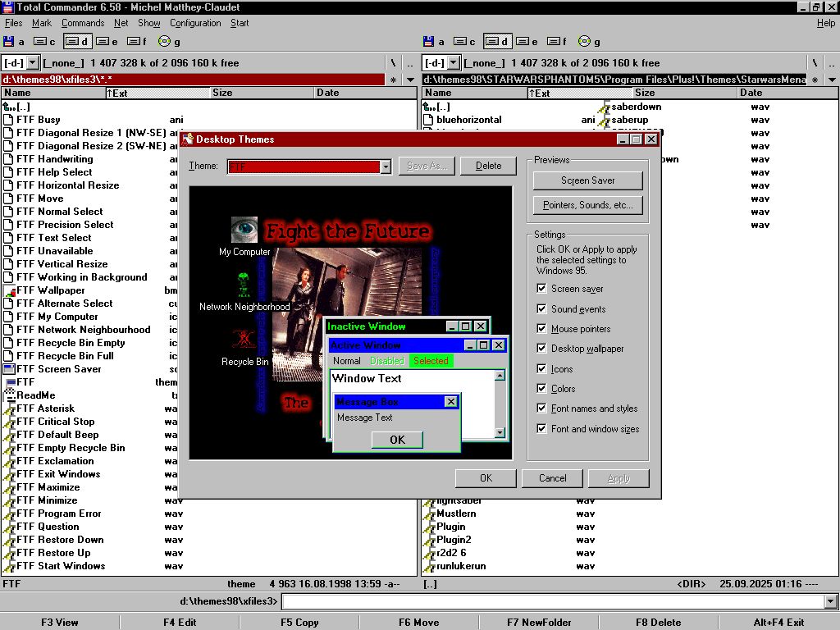Disable the Desktop wallpaper setting
This screenshot has height=630, width=840.
pos(541,349)
